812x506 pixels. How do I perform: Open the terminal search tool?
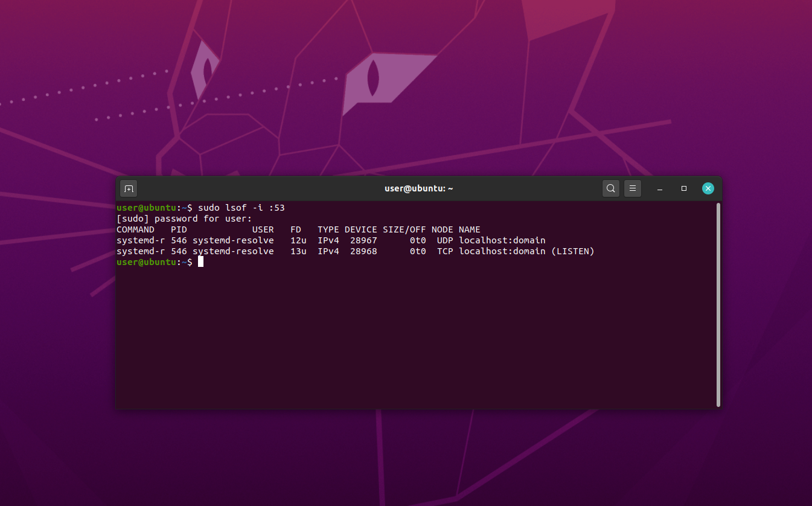[x=611, y=188]
